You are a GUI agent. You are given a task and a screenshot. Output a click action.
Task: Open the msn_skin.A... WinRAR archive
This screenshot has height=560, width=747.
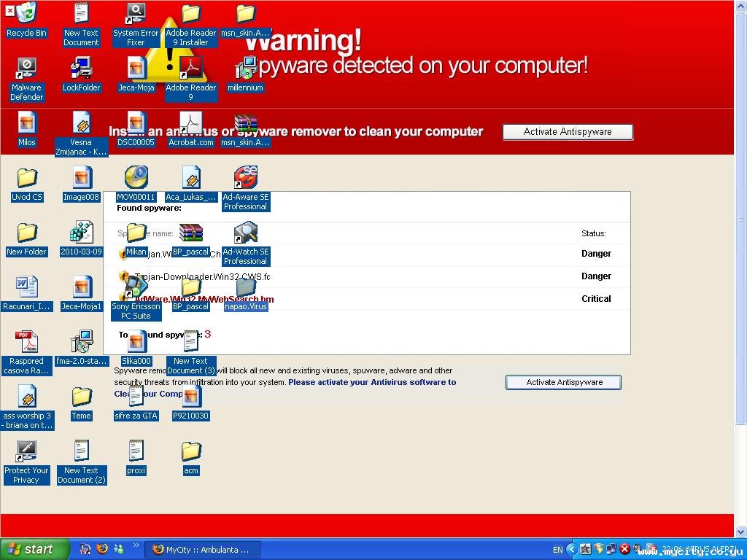[x=245, y=130]
